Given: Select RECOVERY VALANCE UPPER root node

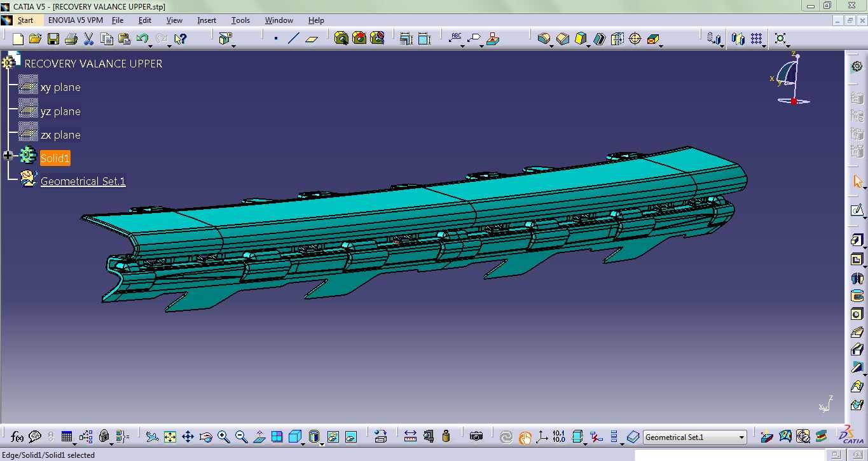Looking at the screenshot, I should coord(93,64).
